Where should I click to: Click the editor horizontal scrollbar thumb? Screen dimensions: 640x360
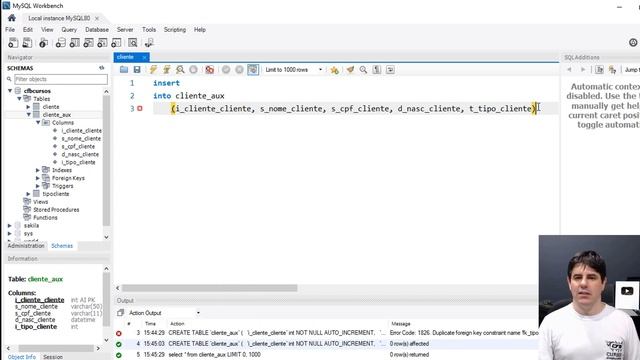pos(209,288)
